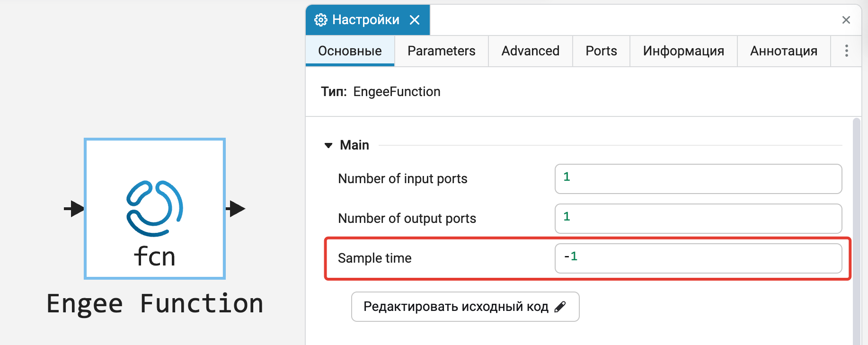
Task: Click the Engee Function block name label
Action: [x=155, y=304]
